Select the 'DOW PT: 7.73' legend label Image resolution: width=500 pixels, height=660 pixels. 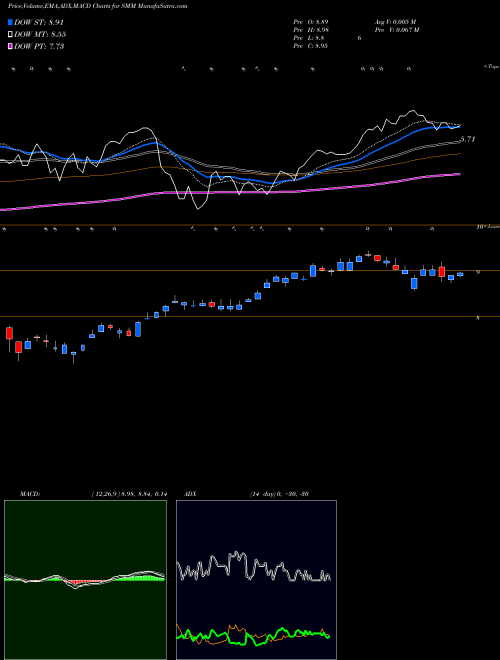pyautogui.click(x=39, y=46)
